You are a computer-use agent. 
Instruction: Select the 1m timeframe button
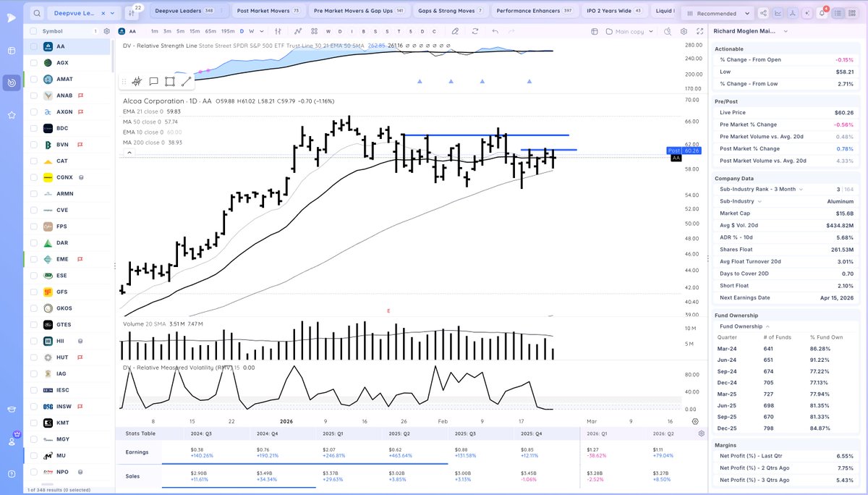[x=155, y=31]
